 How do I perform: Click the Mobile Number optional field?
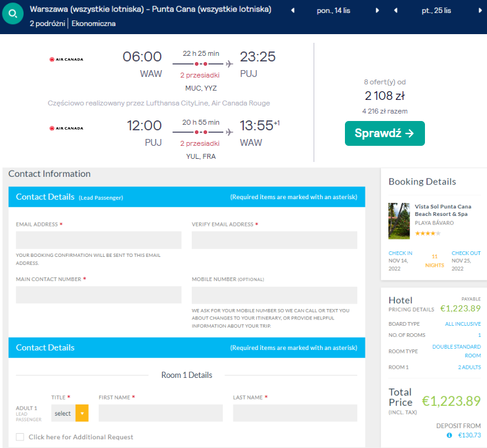pos(274,295)
